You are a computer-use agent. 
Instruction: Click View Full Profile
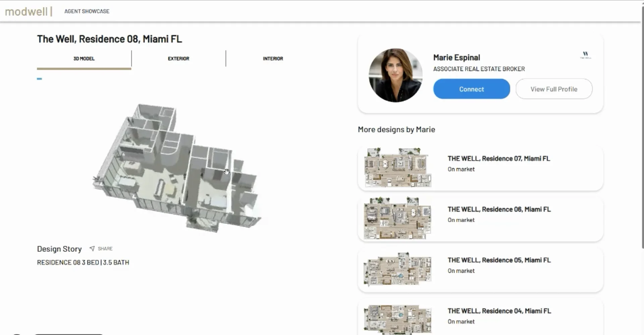click(554, 89)
